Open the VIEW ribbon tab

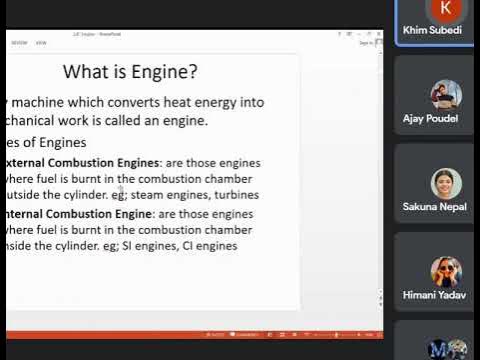[x=41, y=43]
